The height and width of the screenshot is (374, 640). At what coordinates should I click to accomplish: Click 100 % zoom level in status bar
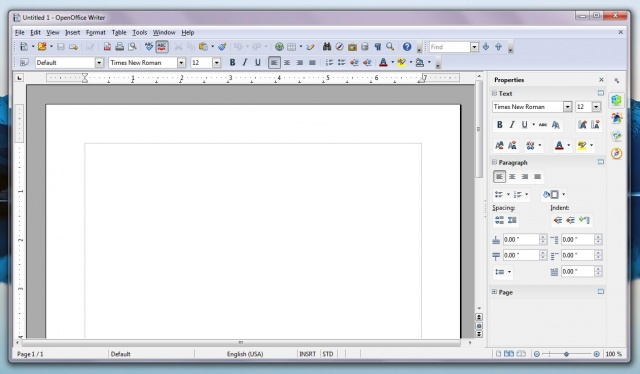(x=613, y=354)
